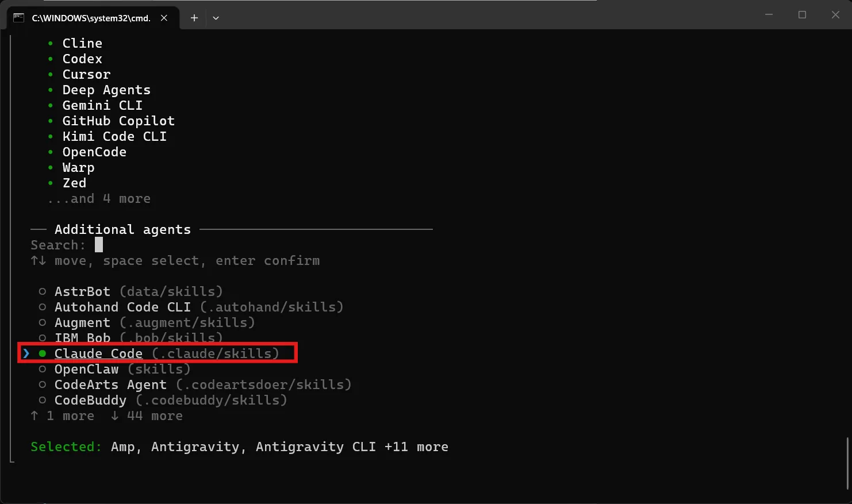
Task: Toggle the IBM Bob radio circle
Action: coord(43,338)
